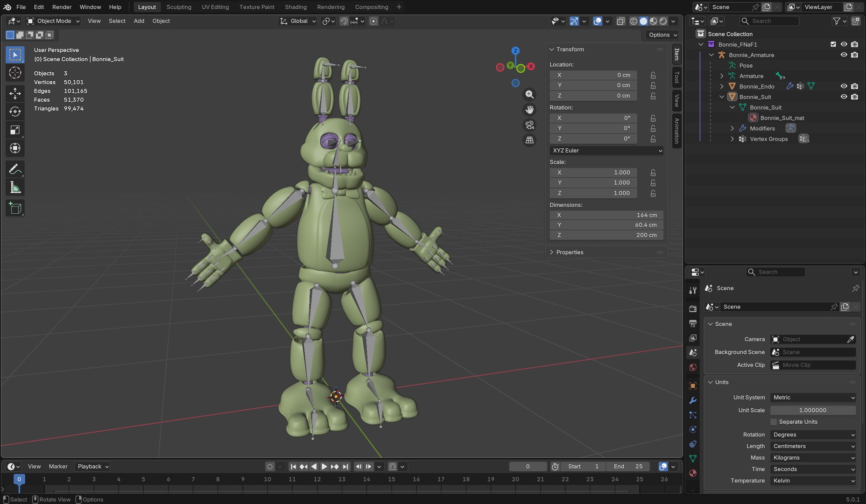Pick the Measure tool
Screen dimensions: 866x504
click(15, 188)
